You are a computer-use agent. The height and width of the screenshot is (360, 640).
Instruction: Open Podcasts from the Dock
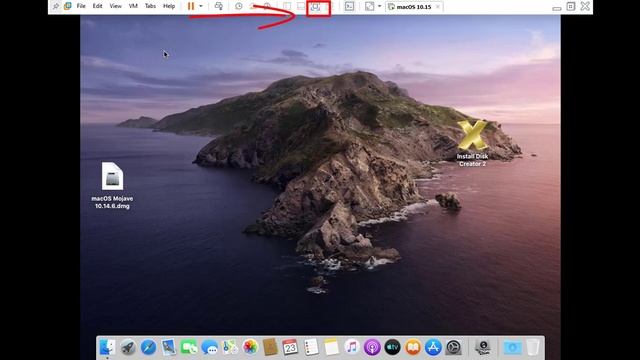click(372, 347)
